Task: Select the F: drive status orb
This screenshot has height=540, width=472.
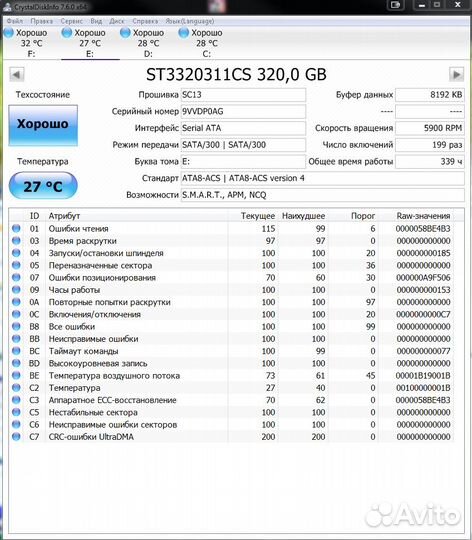Action: click(9, 33)
